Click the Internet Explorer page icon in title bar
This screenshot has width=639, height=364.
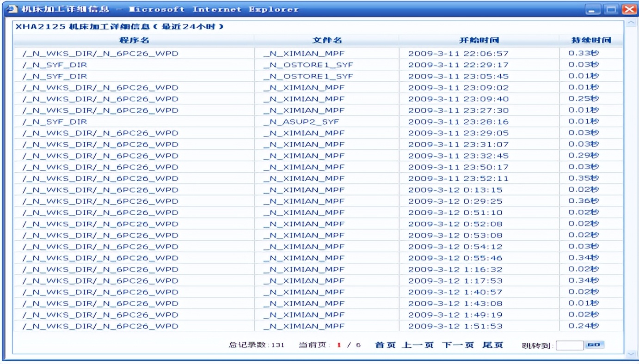tap(12, 9)
